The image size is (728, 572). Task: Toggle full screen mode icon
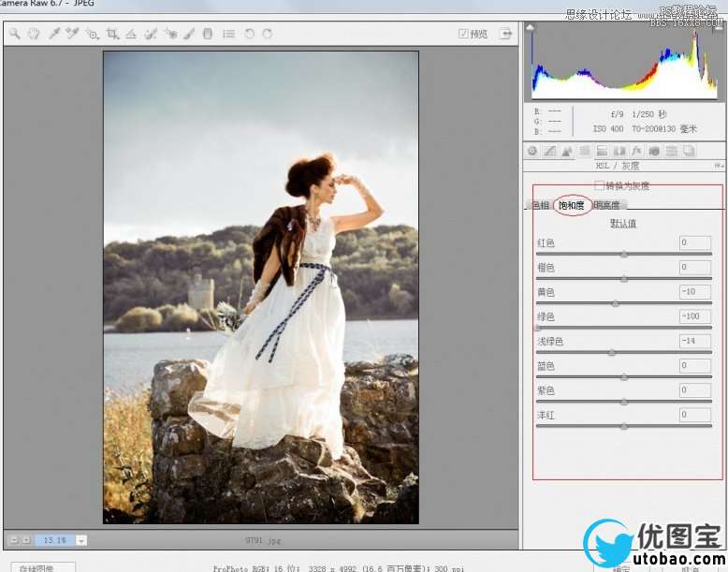[506, 34]
